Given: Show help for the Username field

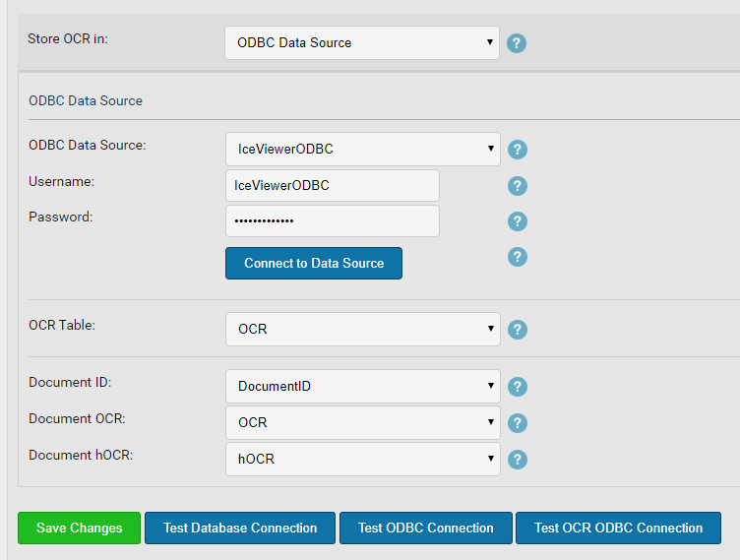Looking at the screenshot, I should pos(518,186).
